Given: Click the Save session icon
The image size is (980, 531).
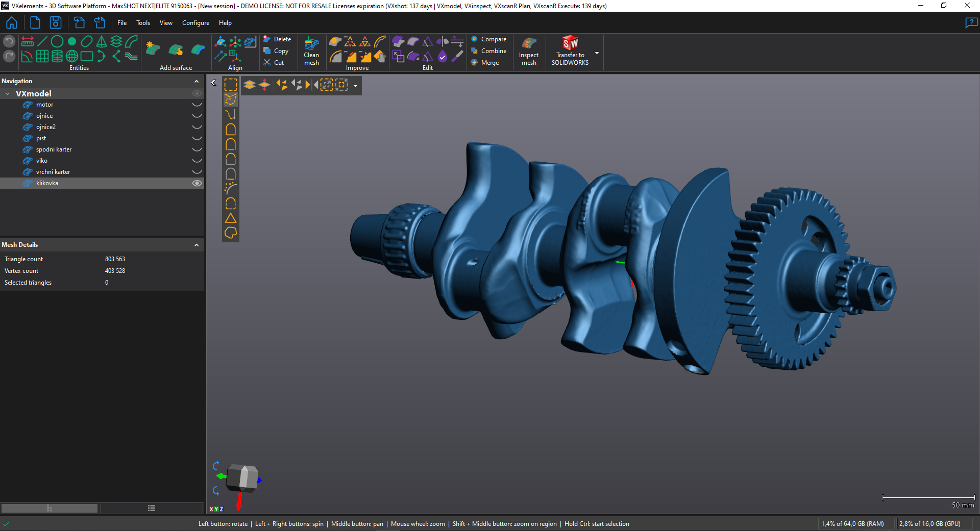Looking at the screenshot, I should [55, 23].
